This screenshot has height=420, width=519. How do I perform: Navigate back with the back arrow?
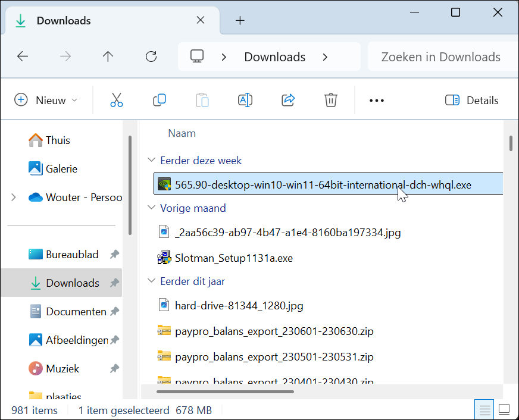click(x=23, y=57)
